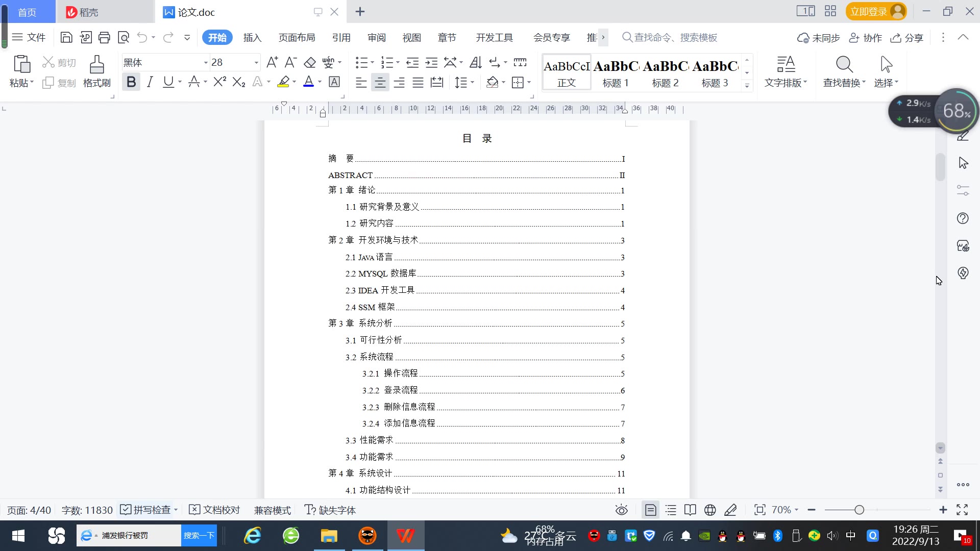This screenshot has height=551, width=980.
Task: Toggle italic formatting
Action: [150, 82]
